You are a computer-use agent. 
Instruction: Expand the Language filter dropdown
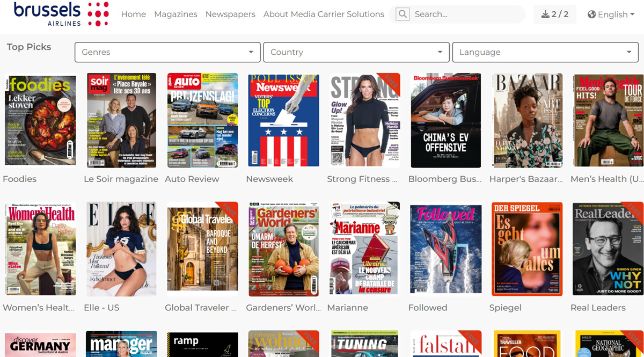(545, 52)
